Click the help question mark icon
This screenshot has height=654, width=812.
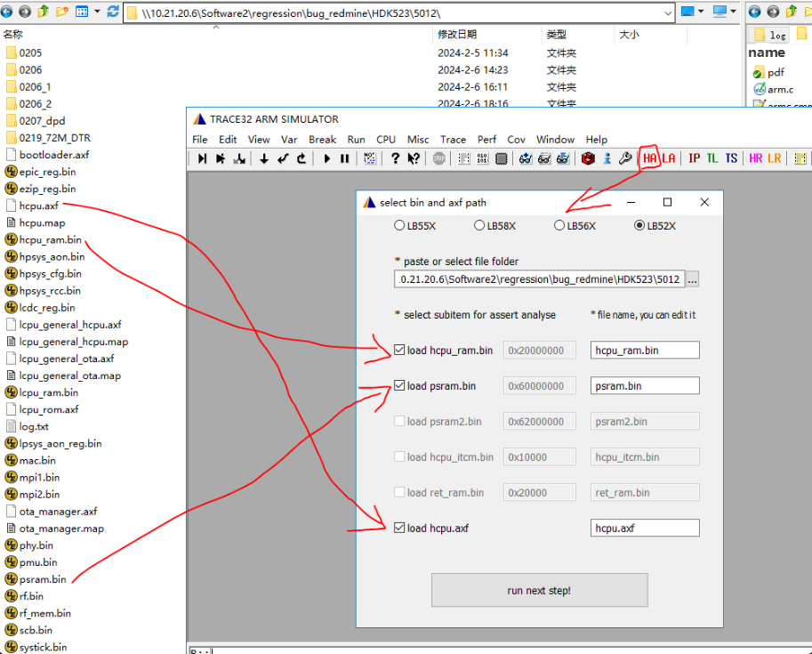(x=395, y=158)
